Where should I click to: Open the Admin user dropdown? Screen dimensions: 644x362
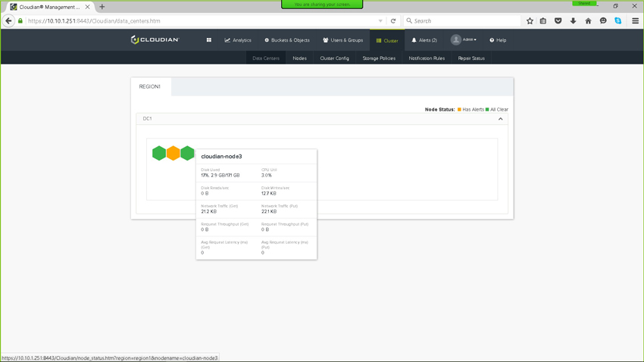(464, 40)
